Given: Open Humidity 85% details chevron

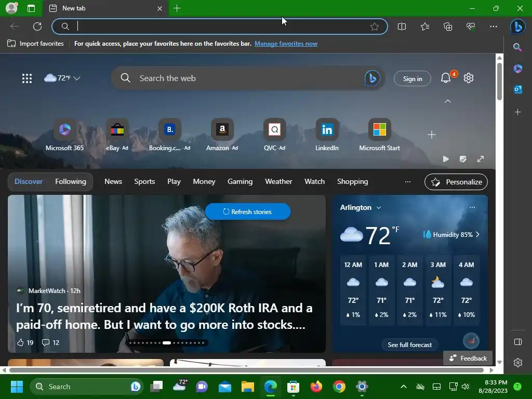Looking at the screenshot, I should tap(478, 234).
